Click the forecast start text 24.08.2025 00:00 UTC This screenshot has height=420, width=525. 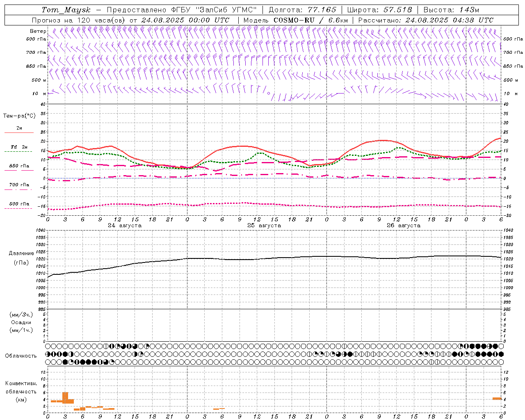click(x=185, y=20)
